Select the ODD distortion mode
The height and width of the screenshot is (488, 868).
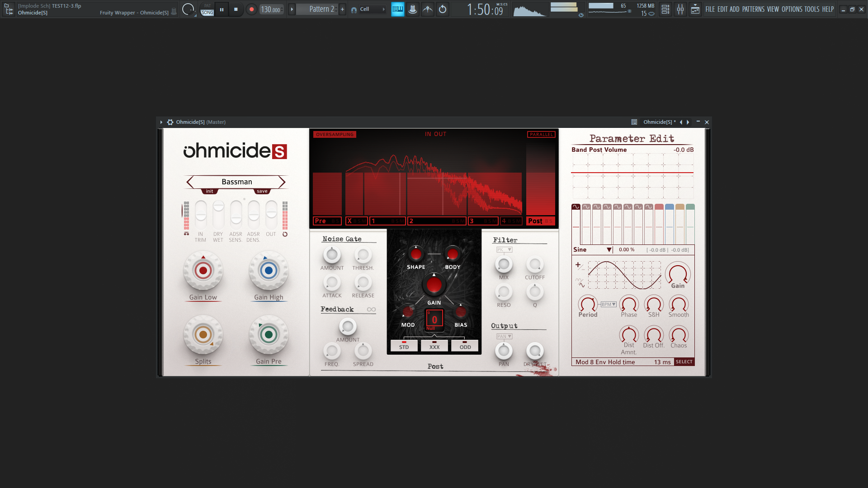click(465, 346)
